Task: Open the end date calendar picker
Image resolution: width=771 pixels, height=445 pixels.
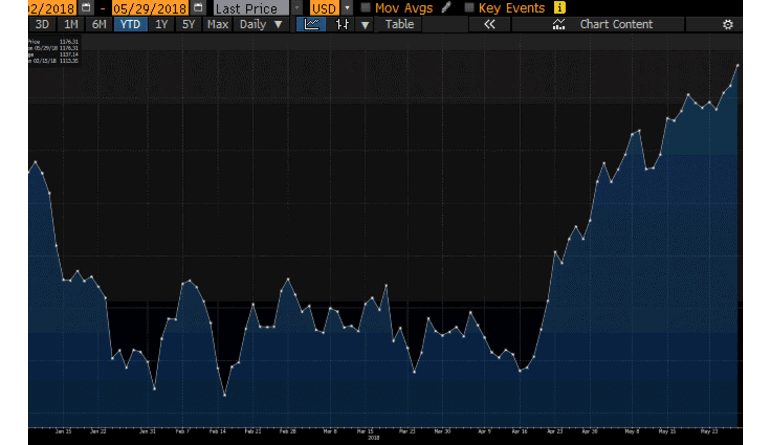Action: (198, 8)
